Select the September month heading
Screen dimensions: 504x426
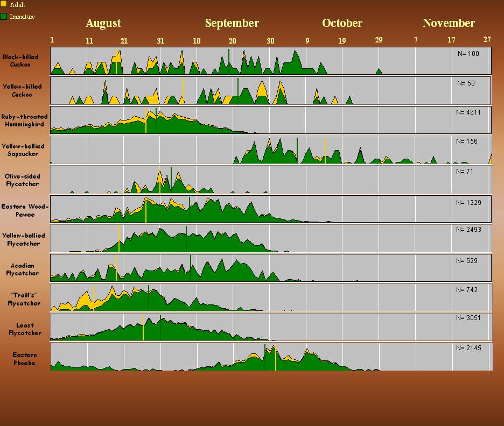coord(232,23)
